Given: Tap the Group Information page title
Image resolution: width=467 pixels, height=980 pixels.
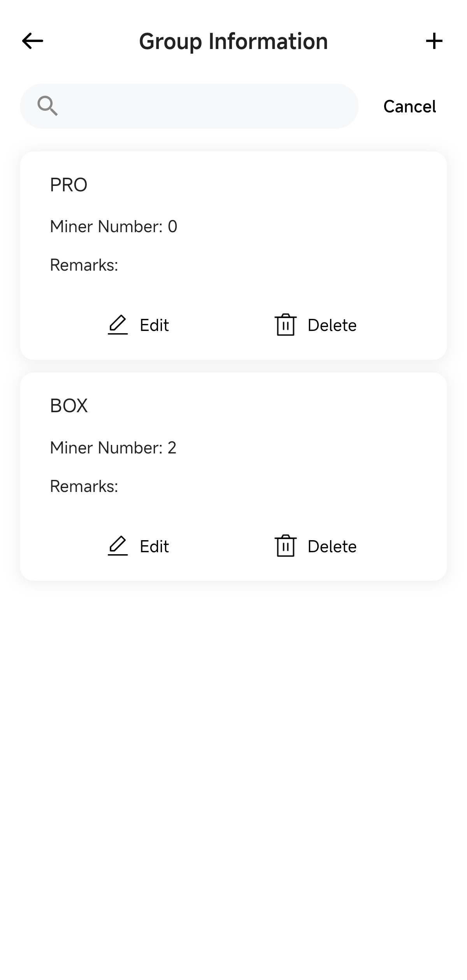Looking at the screenshot, I should 233,41.
